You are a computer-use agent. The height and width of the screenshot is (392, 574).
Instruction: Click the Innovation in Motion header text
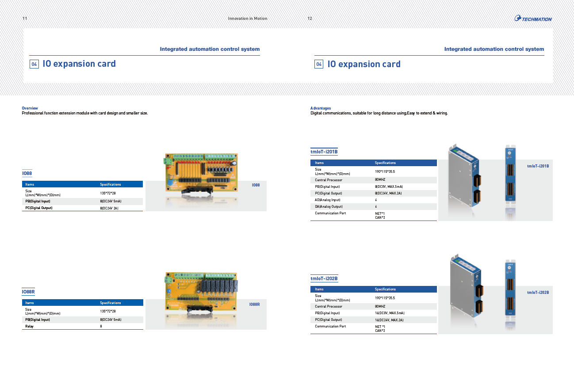247,19
